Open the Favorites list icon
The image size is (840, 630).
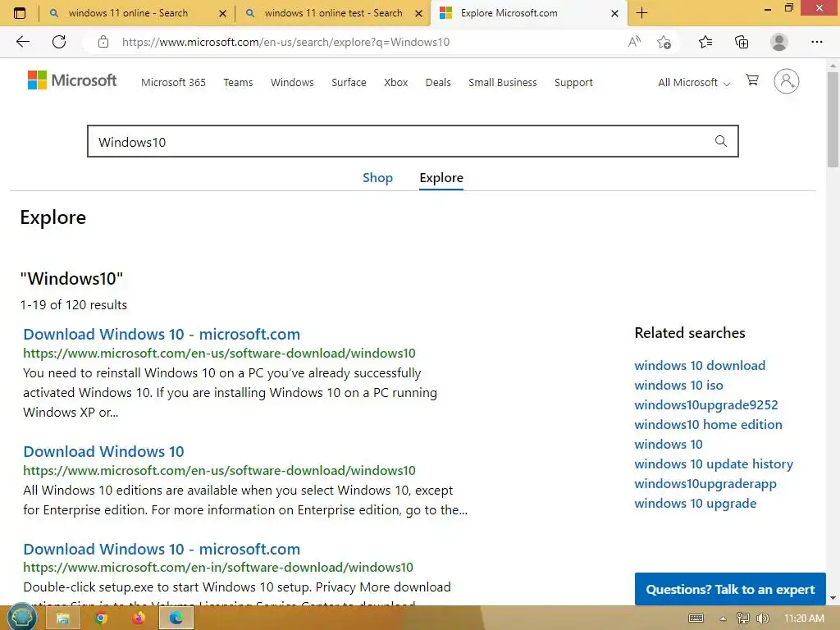[705, 42]
